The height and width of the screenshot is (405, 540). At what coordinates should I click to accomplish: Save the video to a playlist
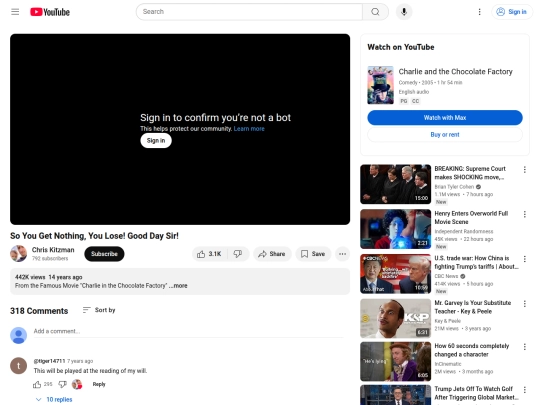313,254
